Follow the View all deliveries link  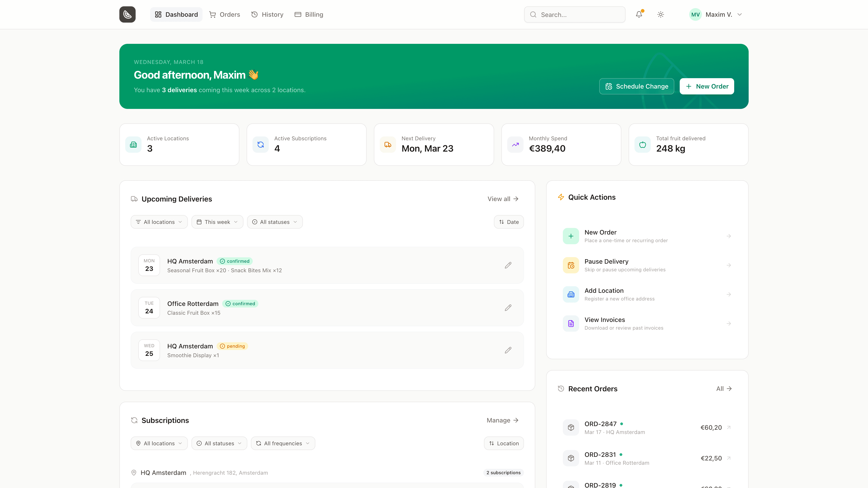pyautogui.click(x=503, y=199)
